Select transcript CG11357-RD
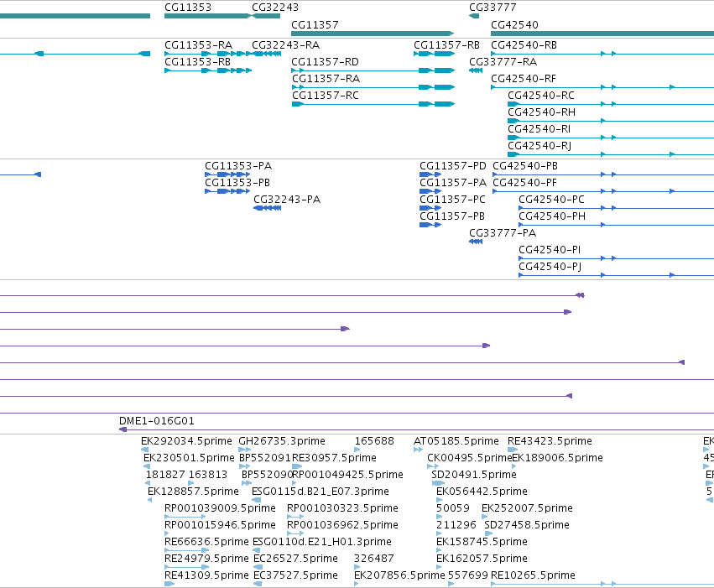This screenshot has width=714, height=588. 326,62
